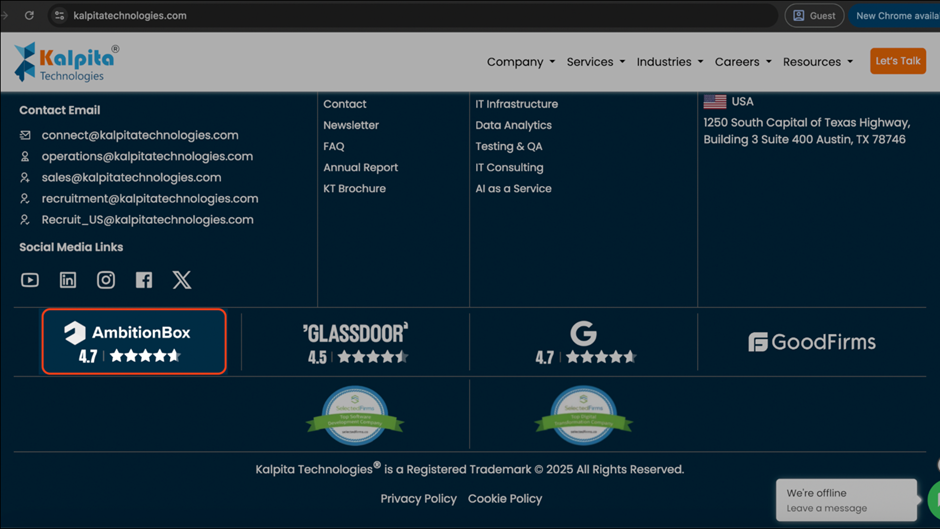The height and width of the screenshot is (529, 940).
Task: Click the Kalpita Technologies logo
Action: pyautogui.click(x=66, y=62)
